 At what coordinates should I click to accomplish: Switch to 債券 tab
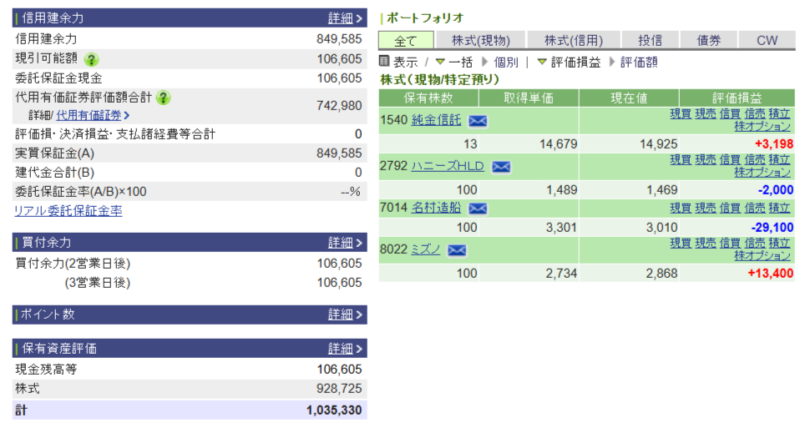(x=709, y=40)
